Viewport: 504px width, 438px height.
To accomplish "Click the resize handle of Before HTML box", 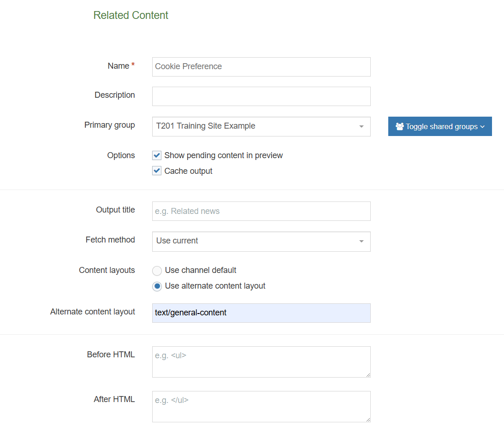I will 368,375.
